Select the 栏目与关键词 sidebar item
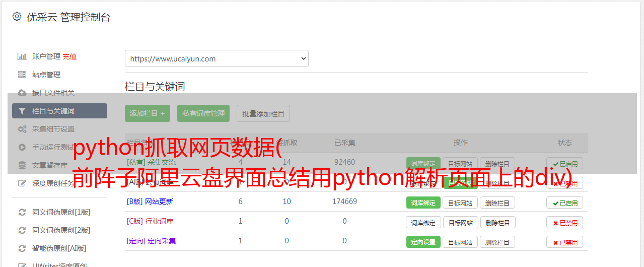 point(59,111)
